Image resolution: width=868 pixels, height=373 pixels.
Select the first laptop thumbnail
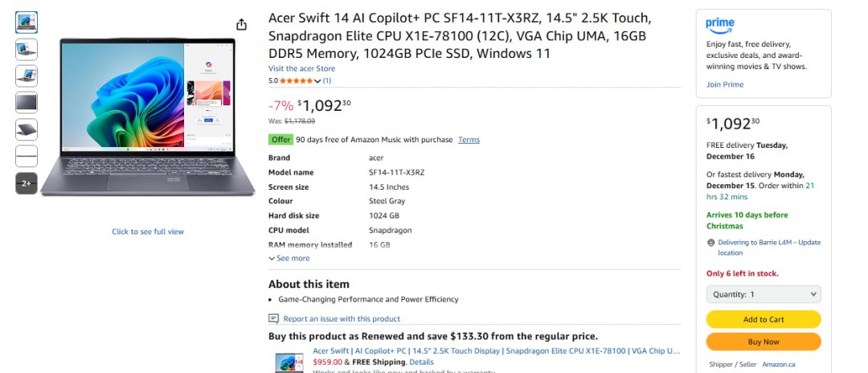coord(27,23)
